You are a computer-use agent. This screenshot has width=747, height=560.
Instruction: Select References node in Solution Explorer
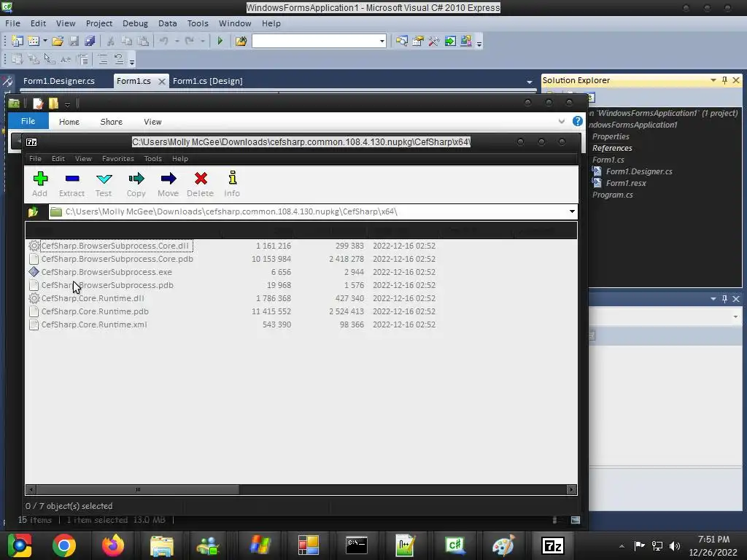[612, 148]
